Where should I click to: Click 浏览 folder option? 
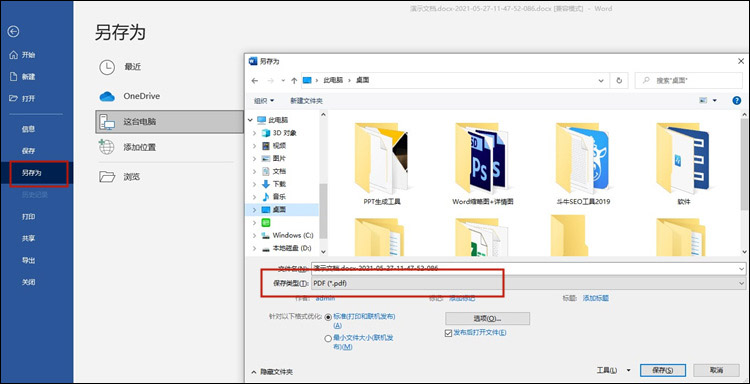(120, 177)
